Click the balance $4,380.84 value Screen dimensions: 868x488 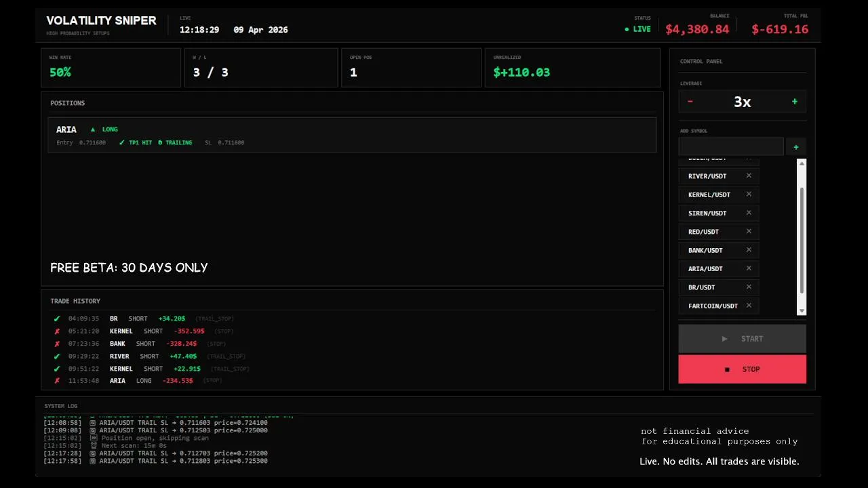(697, 29)
